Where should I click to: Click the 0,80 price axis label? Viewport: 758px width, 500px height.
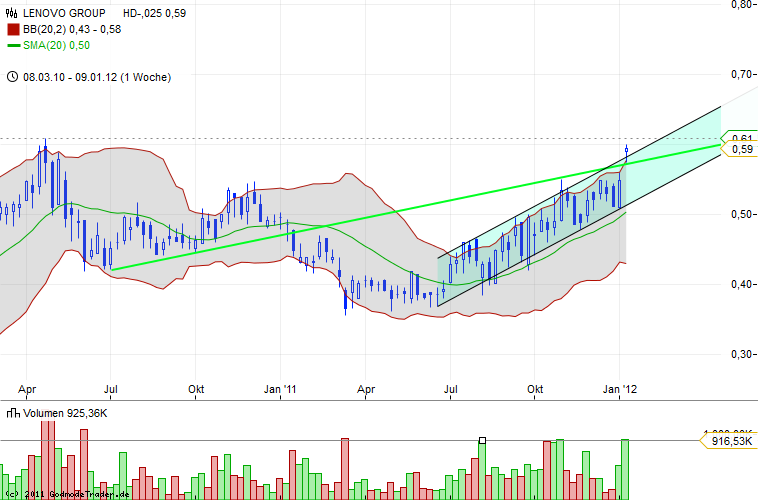[741, 4]
